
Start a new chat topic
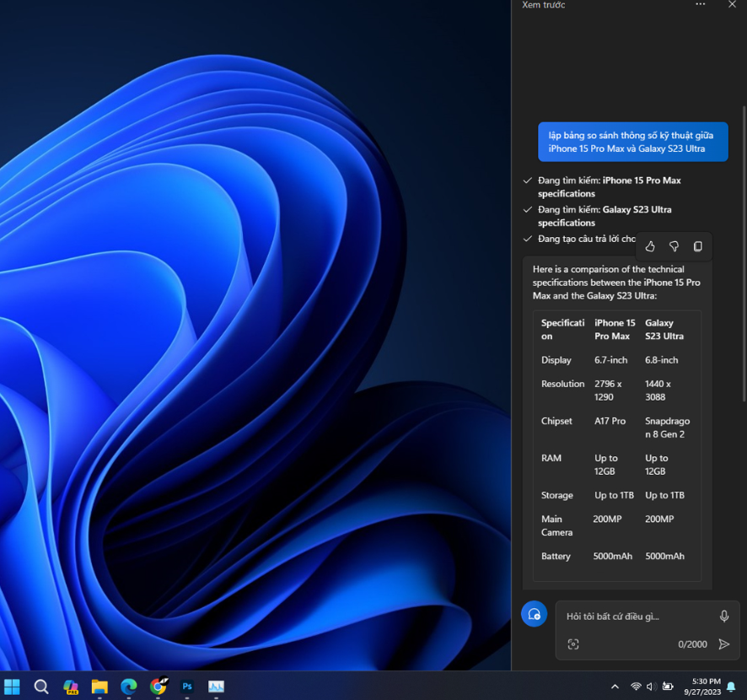[534, 614]
